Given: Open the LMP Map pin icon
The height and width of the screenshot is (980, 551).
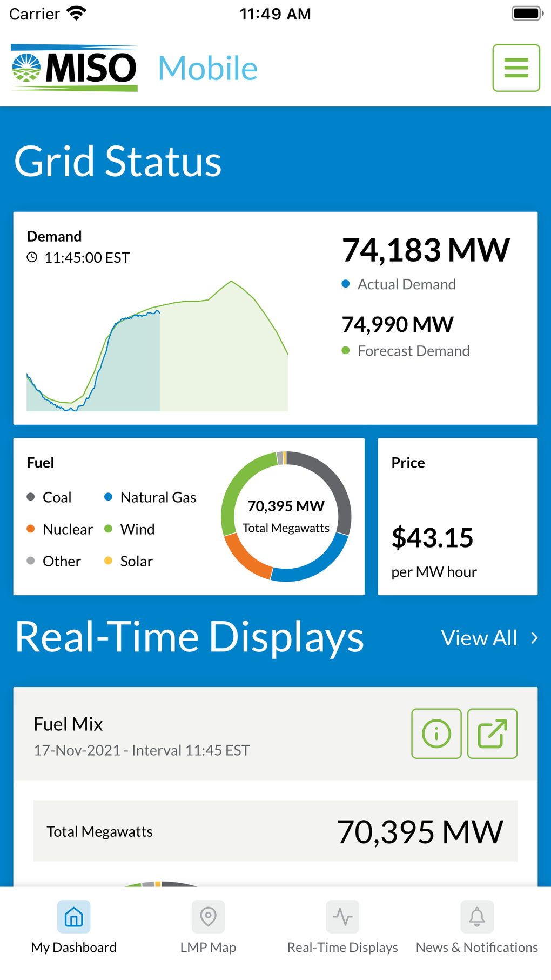Looking at the screenshot, I should (x=208, y=917).
